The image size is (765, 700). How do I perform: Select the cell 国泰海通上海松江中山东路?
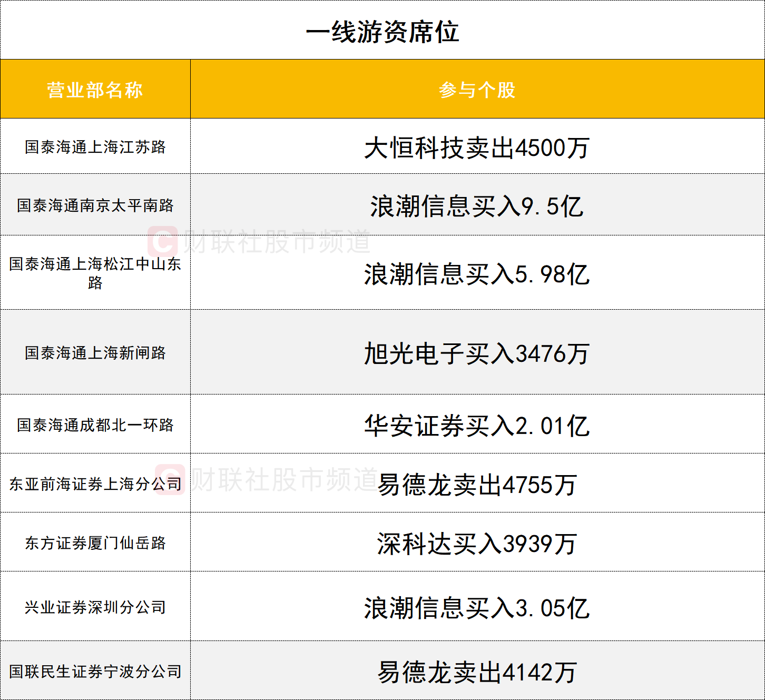(95, 273)
